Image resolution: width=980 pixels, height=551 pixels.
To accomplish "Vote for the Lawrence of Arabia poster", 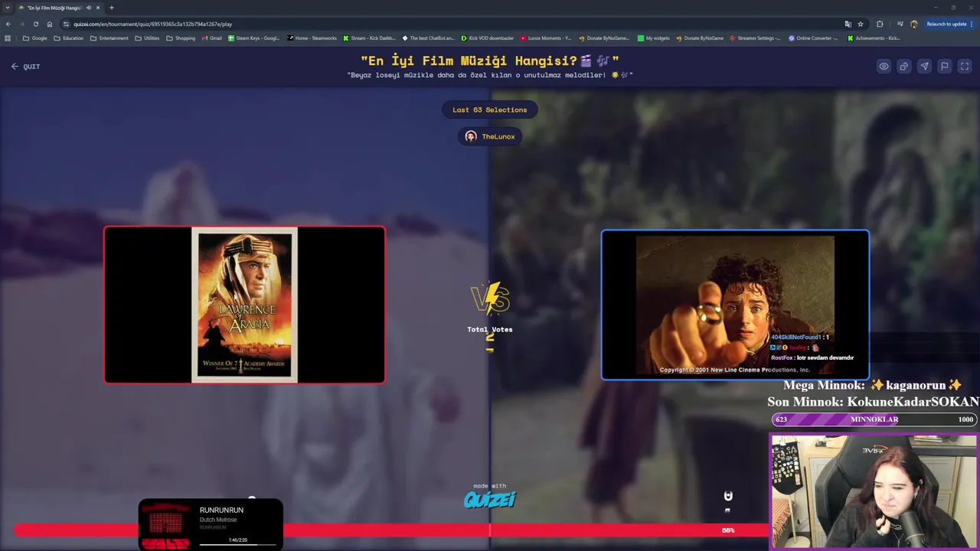I will pos(244,305).
